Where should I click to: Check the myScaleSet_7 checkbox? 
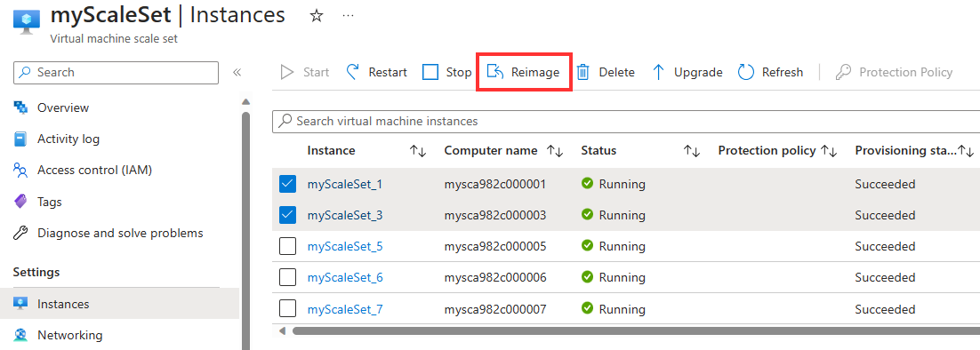tap(287, 309)
